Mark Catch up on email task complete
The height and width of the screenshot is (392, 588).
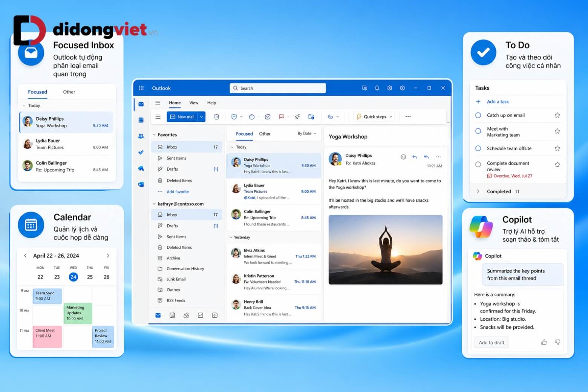pos(478,115)
